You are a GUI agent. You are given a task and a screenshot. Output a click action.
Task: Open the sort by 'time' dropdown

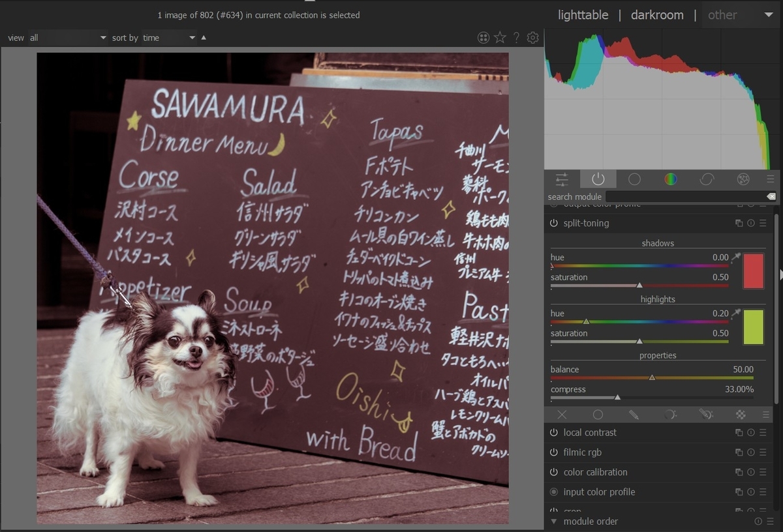169,38
